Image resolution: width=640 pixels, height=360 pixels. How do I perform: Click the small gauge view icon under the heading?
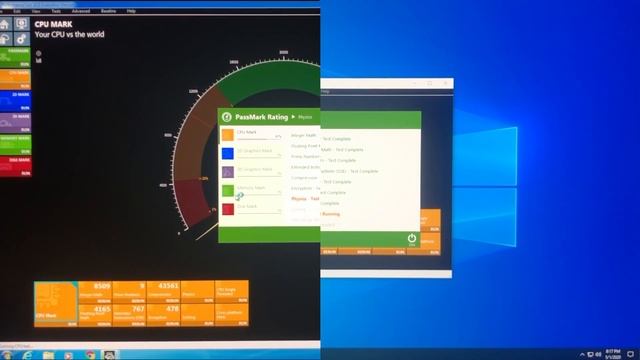pyautogui.click(x=38, y=53)
